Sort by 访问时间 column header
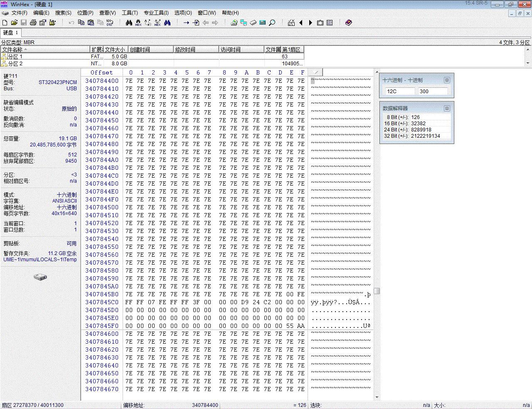Viewport: 532px width, 409px height. point(241,50)
